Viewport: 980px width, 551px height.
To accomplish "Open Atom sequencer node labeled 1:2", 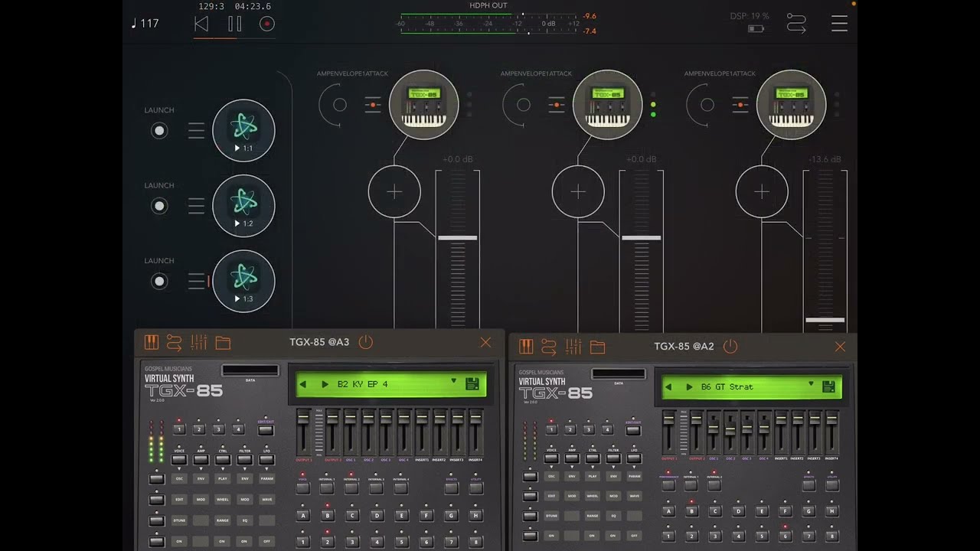I will point(243,206).
